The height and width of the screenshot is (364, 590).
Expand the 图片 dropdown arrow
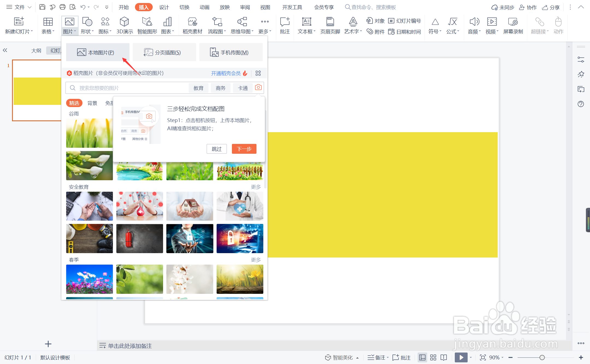click(x=75, y=31)
